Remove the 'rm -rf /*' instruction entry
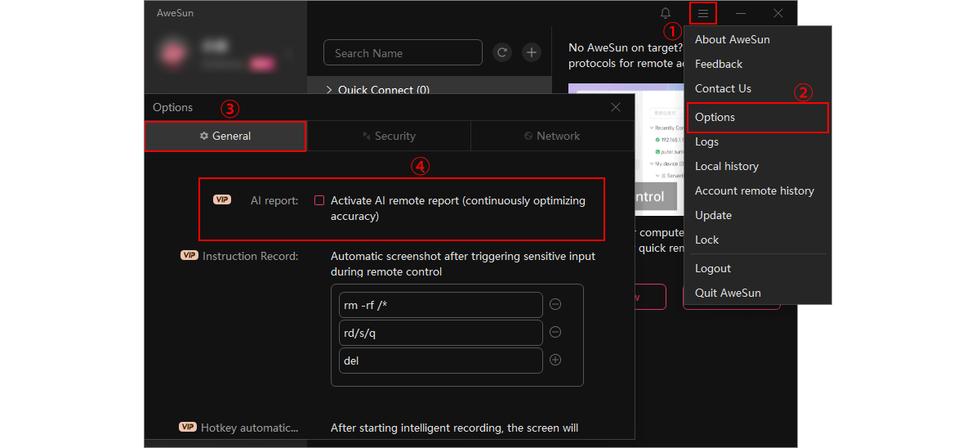Image resolution: width=980 pixels, height=448 pixels. 555,304
